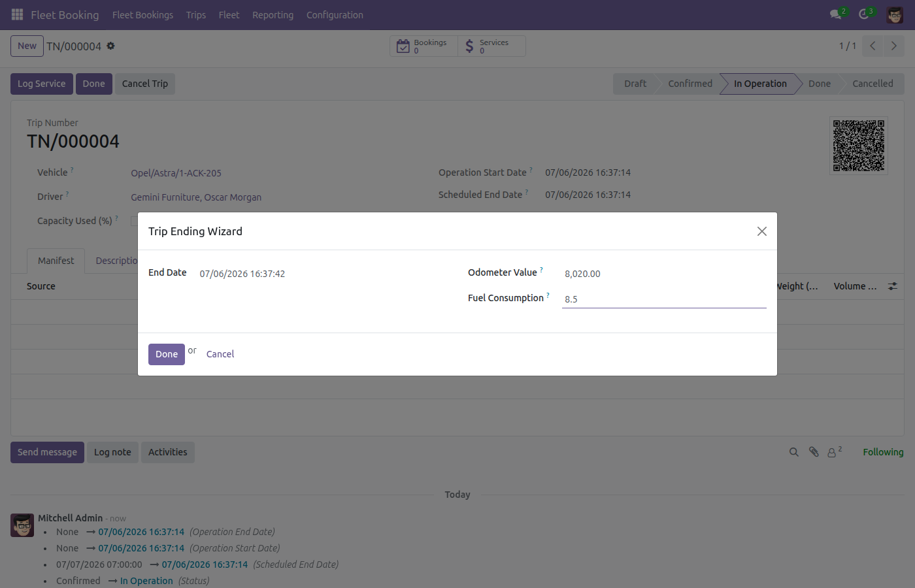Click the End Date field value
Viewport: 915px width, 588px height.
[242, 274]
